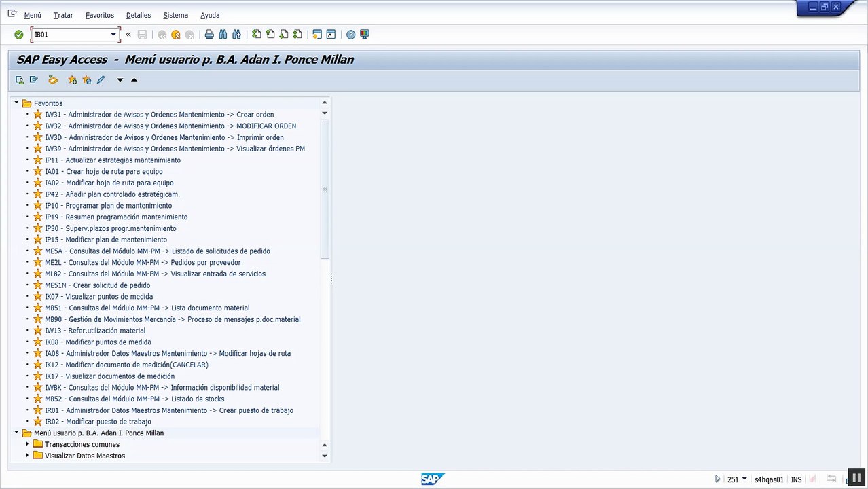Open the Detalles menu
Image resolution: width=868 pixels, height=489 pixels.
pos(139,15)
